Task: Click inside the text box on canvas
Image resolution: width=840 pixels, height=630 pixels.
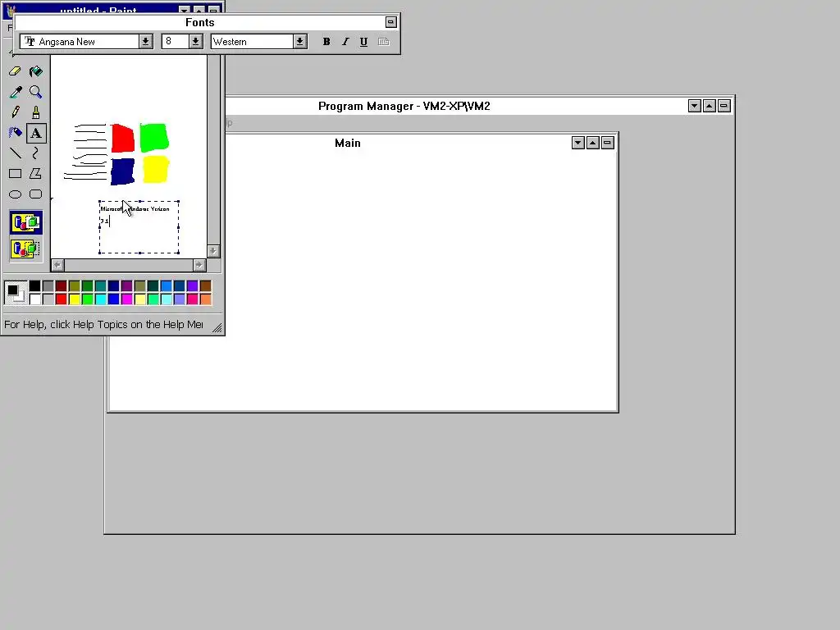Action: coord(139,227)
